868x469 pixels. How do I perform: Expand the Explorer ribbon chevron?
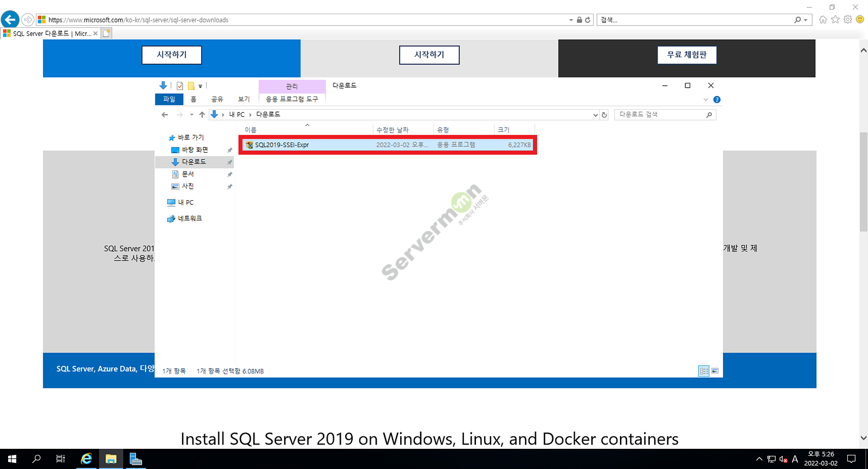(706, 100)
